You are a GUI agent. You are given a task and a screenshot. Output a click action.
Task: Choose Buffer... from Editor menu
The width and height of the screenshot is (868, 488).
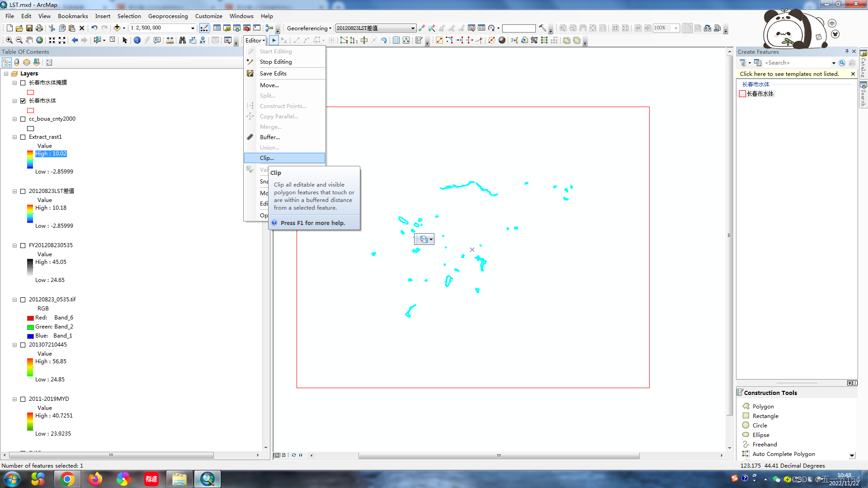(x=285, y=137)
